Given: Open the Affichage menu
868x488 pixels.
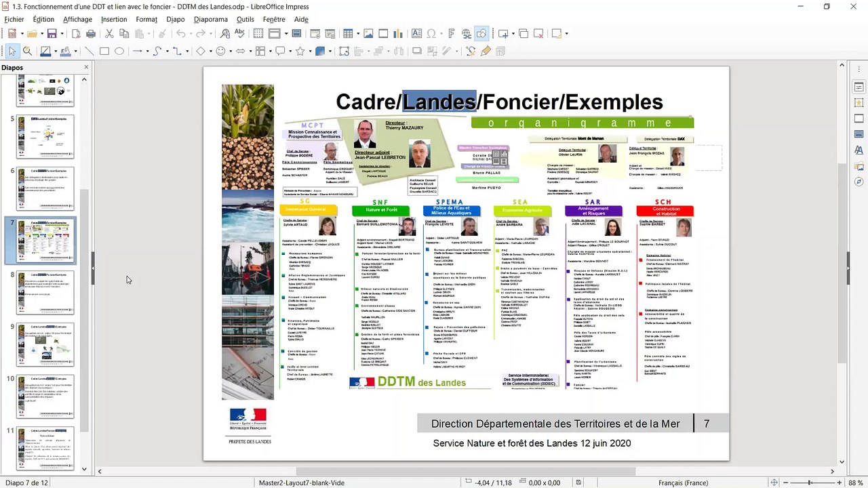Looking at the screenshot, I should coord(77,20).
